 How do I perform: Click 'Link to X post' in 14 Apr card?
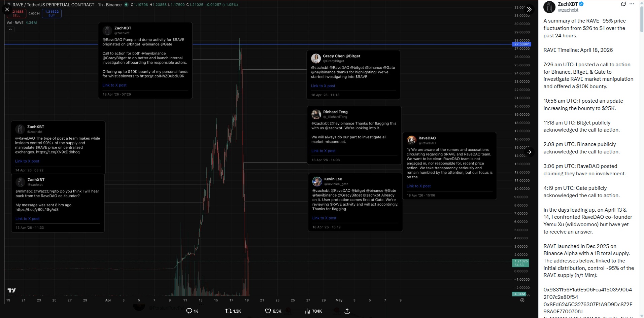pos(27,161)
